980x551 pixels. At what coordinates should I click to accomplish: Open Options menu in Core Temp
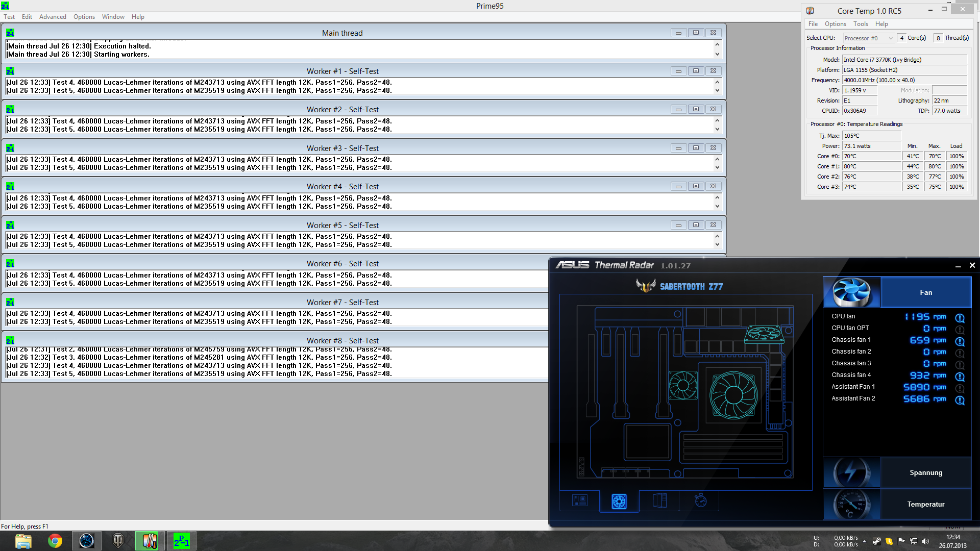point(835,24)
